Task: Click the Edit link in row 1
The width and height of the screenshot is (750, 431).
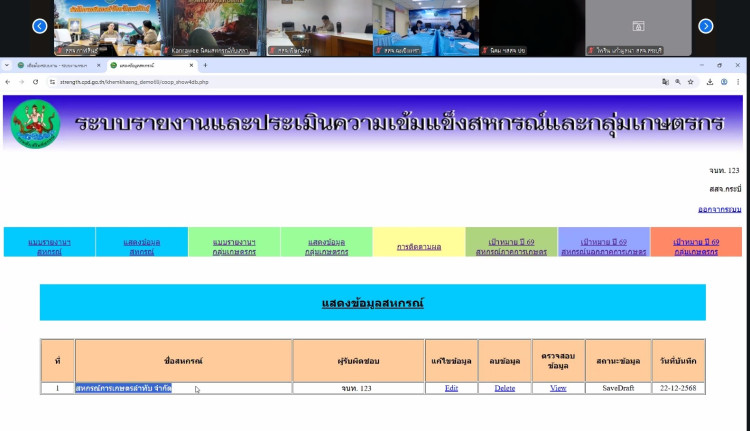Action: coord(451,388)
